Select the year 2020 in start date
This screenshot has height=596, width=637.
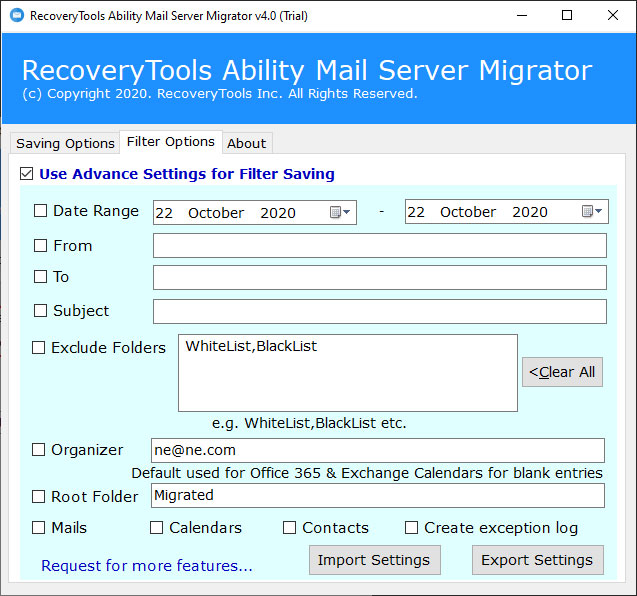(278, 213)
